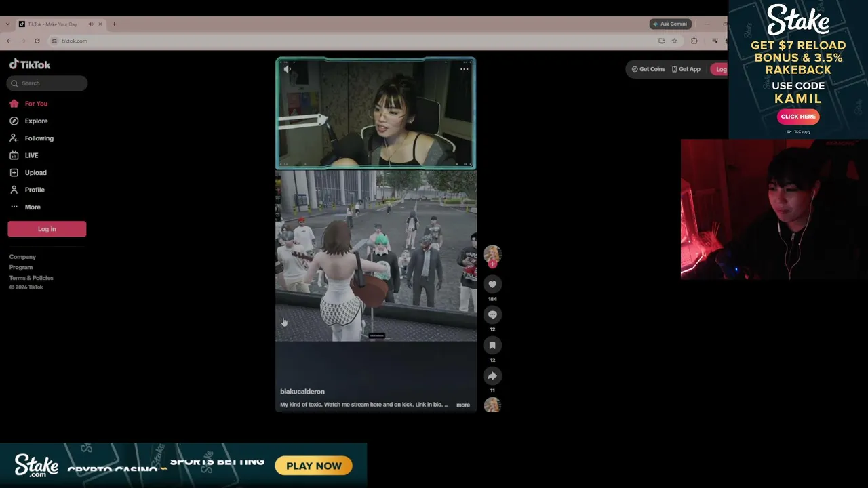Open site information icon in address bar
This screenshot has height=488, width=868.
coord(54,41)
